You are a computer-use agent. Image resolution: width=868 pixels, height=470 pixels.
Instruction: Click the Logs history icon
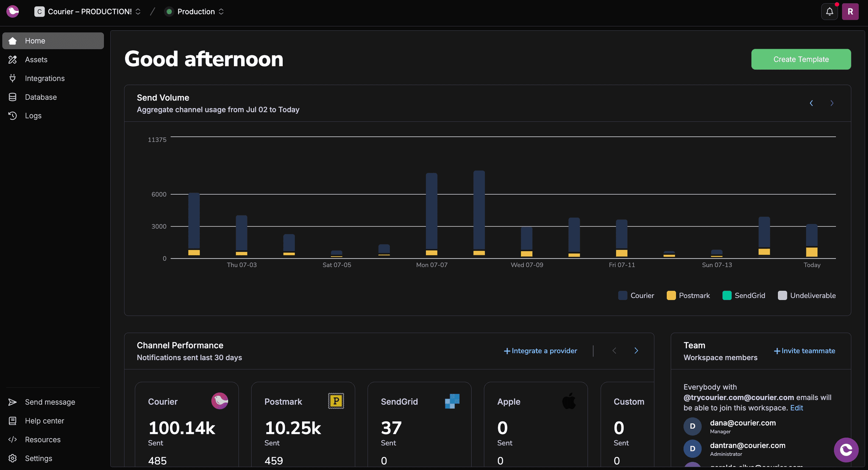point(13,116)
